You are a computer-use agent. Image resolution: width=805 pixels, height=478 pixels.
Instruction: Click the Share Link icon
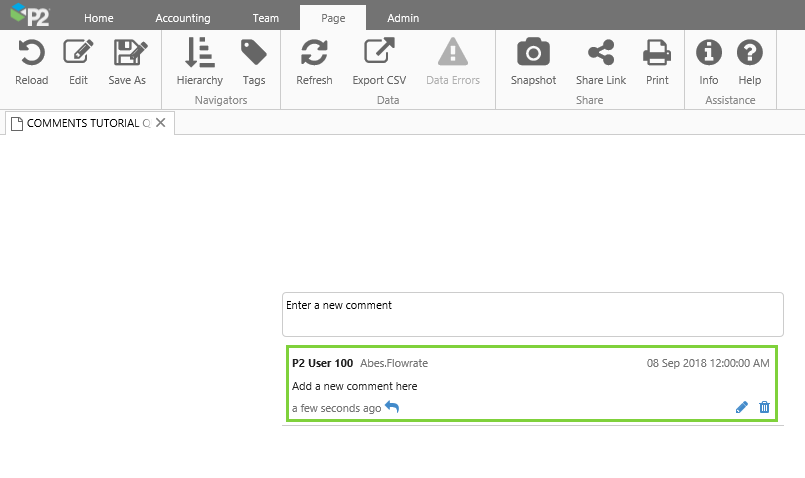coord(601,53)
